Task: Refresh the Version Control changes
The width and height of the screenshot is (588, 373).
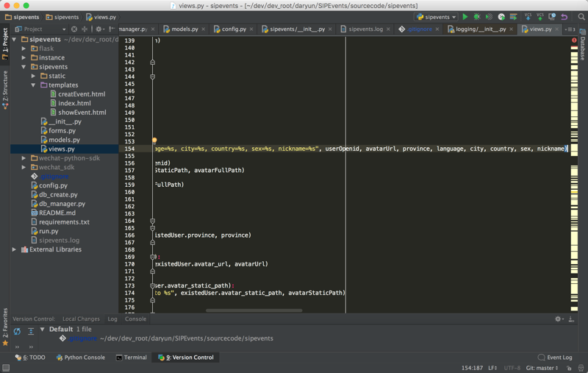Action: [17, 331]
